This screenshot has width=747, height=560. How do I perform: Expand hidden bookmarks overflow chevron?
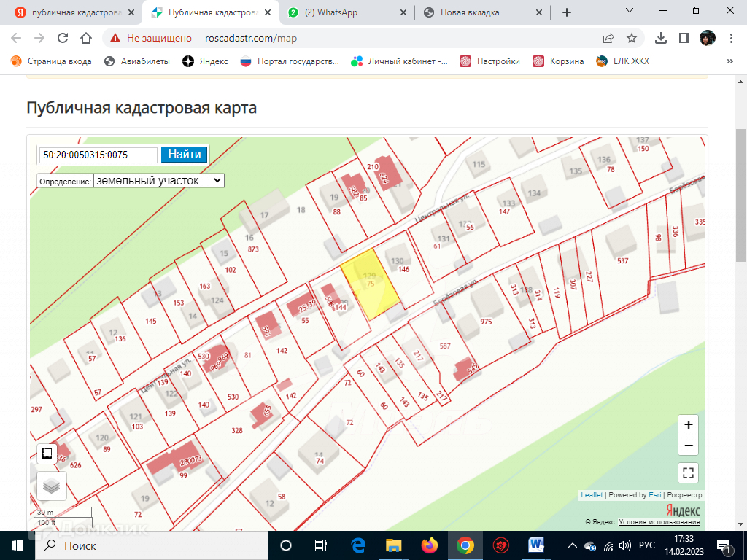729,61
